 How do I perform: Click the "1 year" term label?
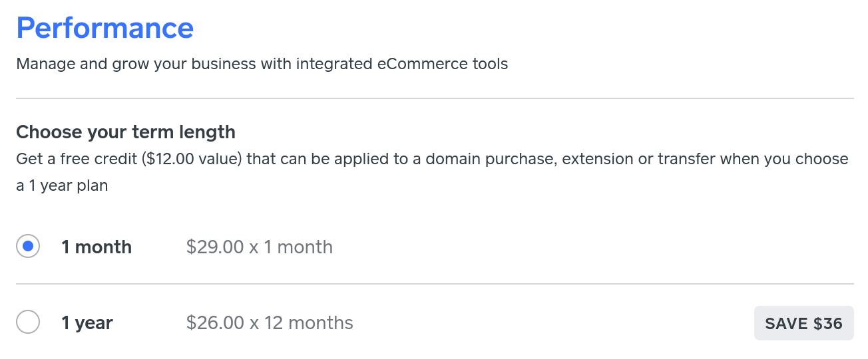pyautogui.click(x=87, y=323)
